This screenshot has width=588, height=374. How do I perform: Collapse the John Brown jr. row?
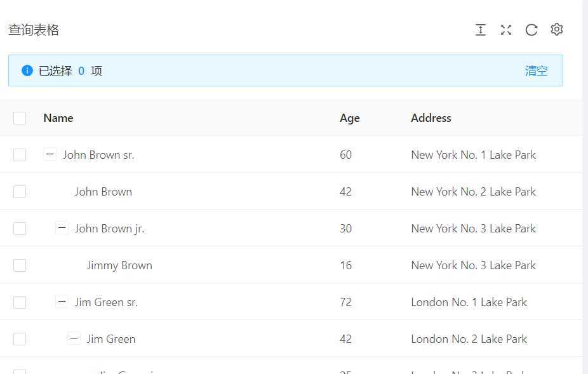(x=62, y=228)
